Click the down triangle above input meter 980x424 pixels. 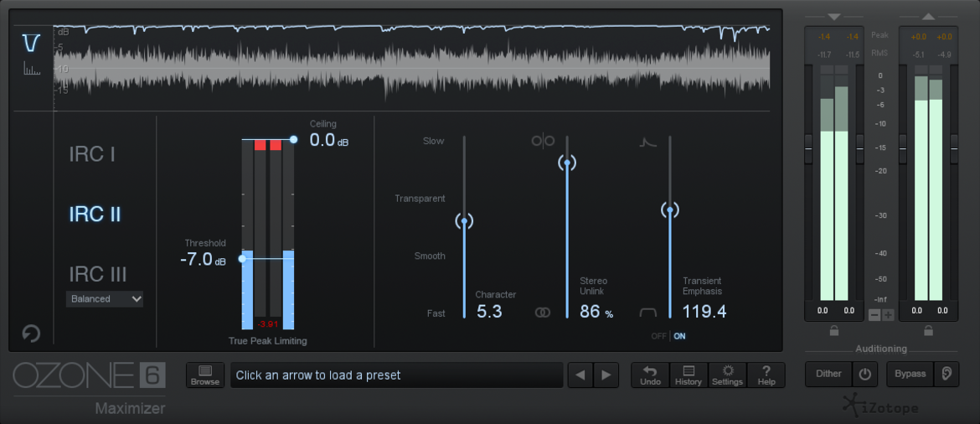(x=833, y=17)
